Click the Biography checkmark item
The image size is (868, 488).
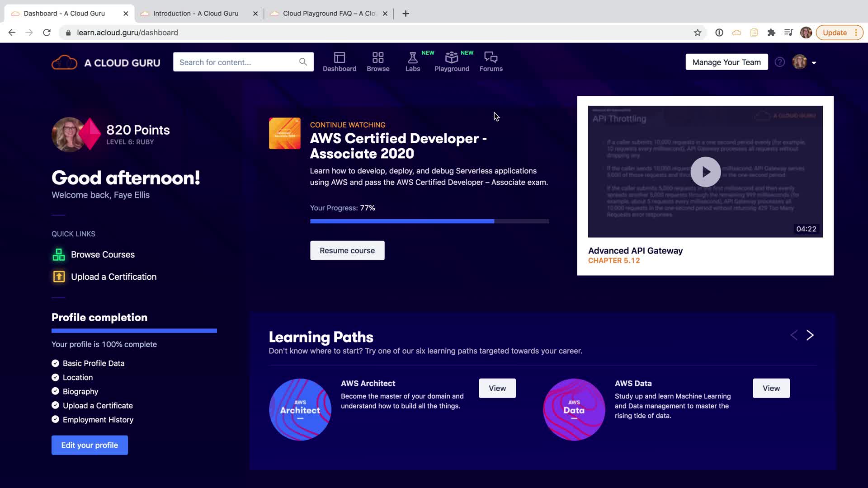click(x=55, y=391)
